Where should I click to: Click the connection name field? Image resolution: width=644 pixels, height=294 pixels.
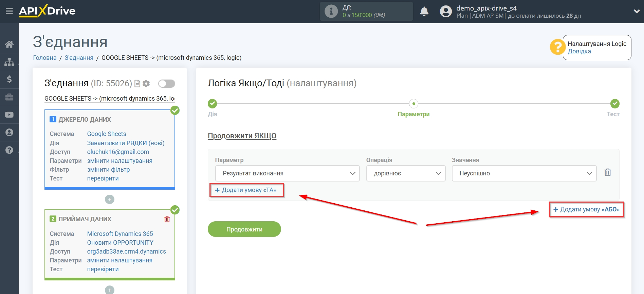(x=110, y=99)
